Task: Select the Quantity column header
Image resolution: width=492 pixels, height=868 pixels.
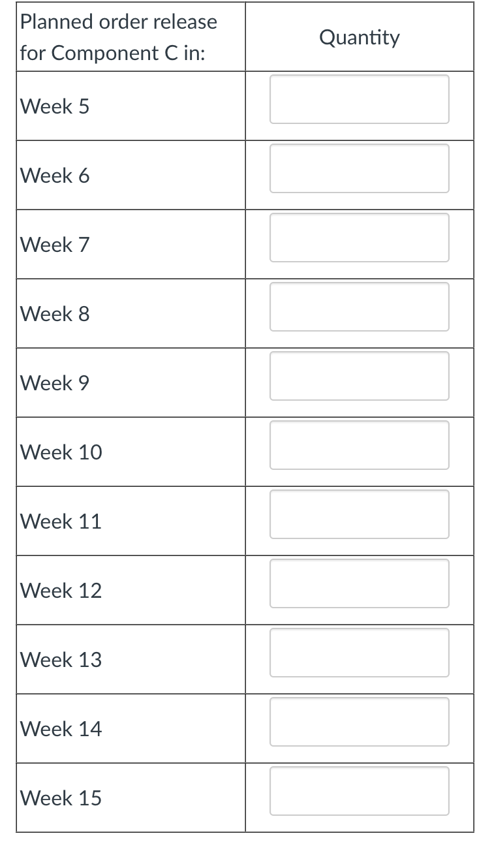Action: 359,37
